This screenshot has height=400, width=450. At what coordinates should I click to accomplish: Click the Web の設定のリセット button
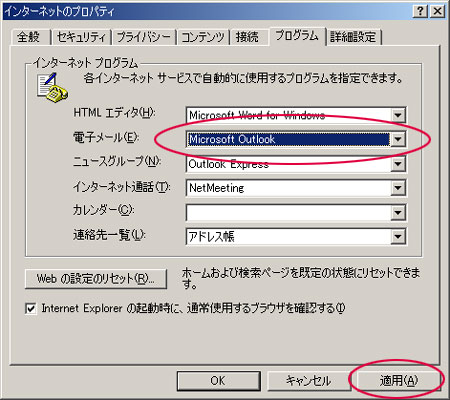coord(96,279)
